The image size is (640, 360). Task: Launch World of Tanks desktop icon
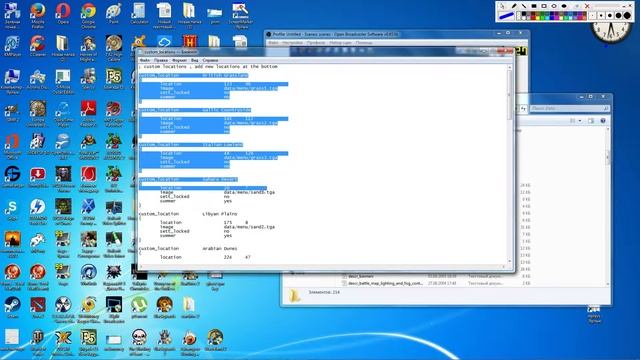coord(38,342)
